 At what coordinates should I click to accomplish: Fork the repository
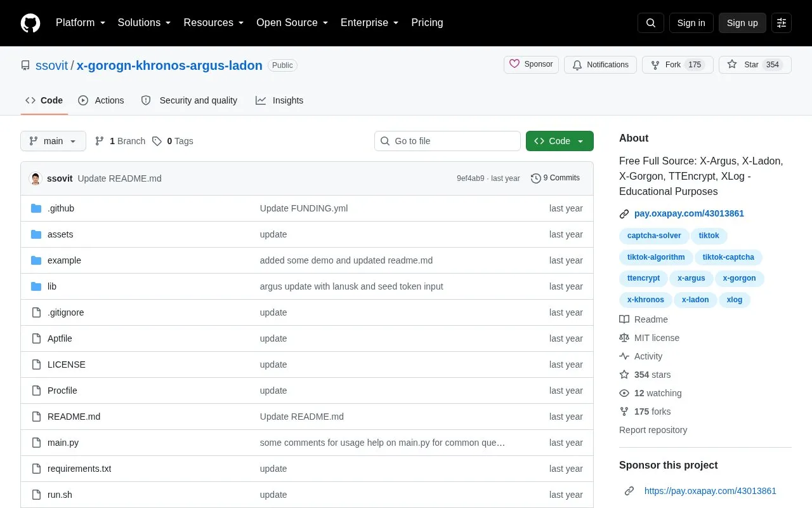click(678, 65)
